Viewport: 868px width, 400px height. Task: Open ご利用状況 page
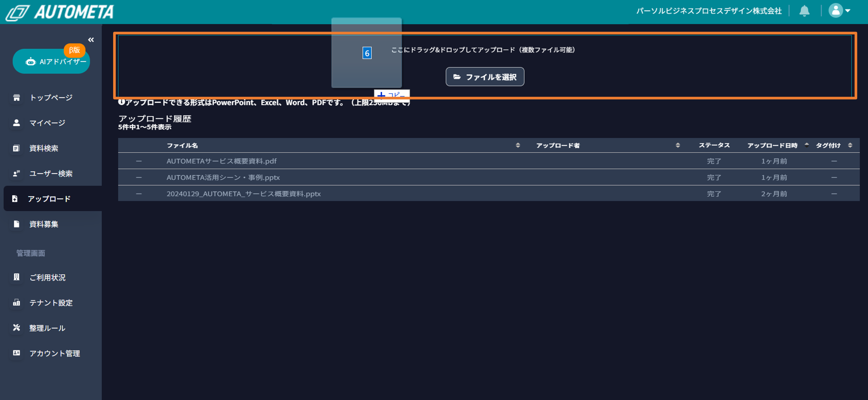(48, 277)
